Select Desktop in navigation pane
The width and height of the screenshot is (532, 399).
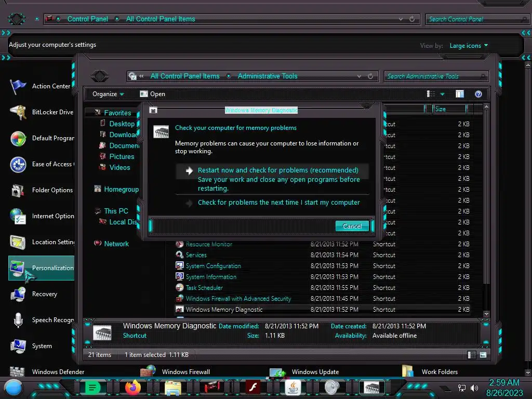[x=122, y=124]
